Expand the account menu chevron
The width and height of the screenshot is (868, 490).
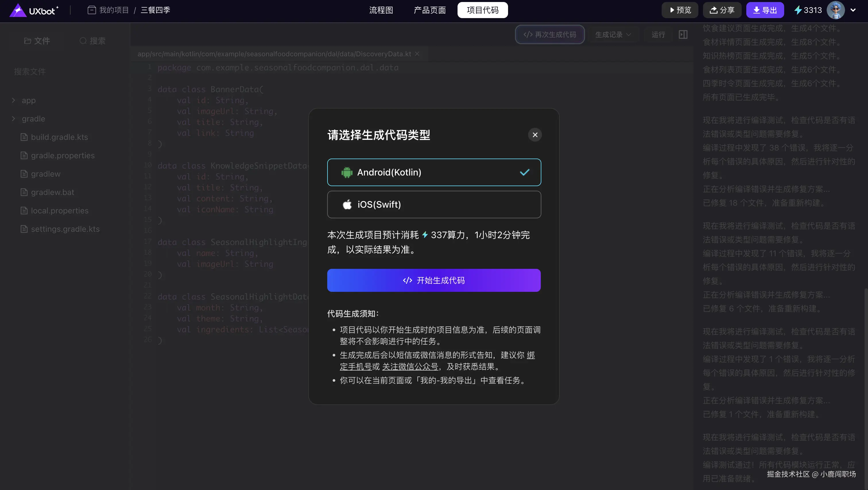click(x=853, y=10)
